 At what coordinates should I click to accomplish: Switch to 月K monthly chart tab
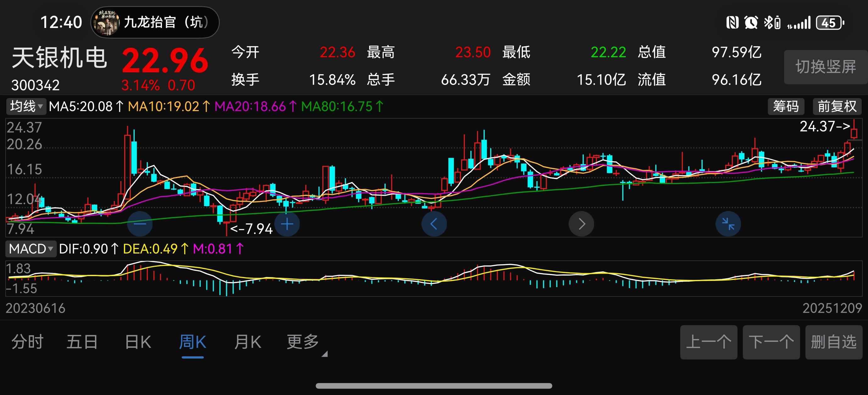point(248,342)
